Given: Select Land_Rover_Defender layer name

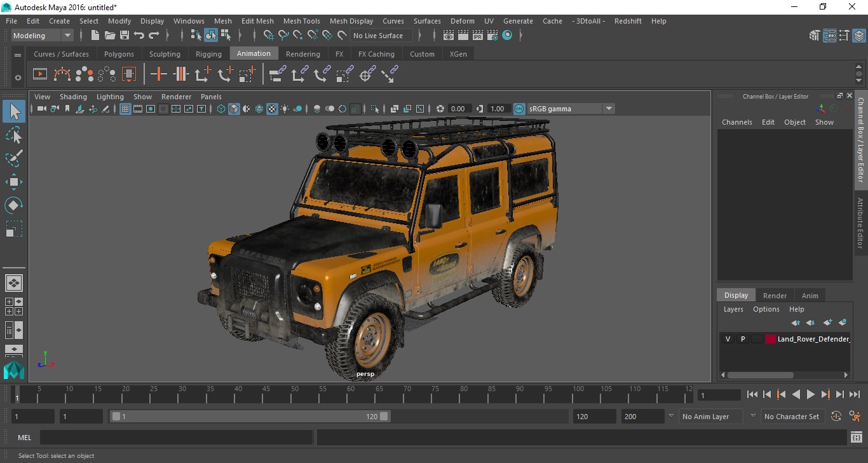Looking at the screenshot, I should click(x=813, y=339).
